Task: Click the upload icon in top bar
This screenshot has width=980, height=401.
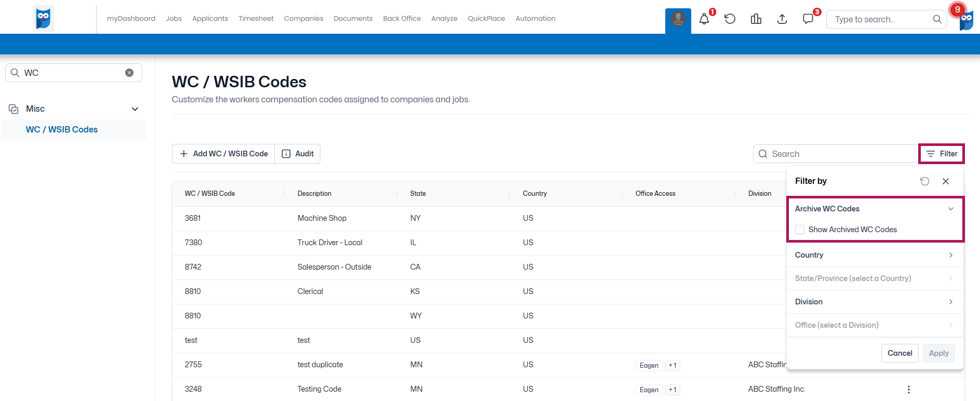Action: [x=782, y=19]
